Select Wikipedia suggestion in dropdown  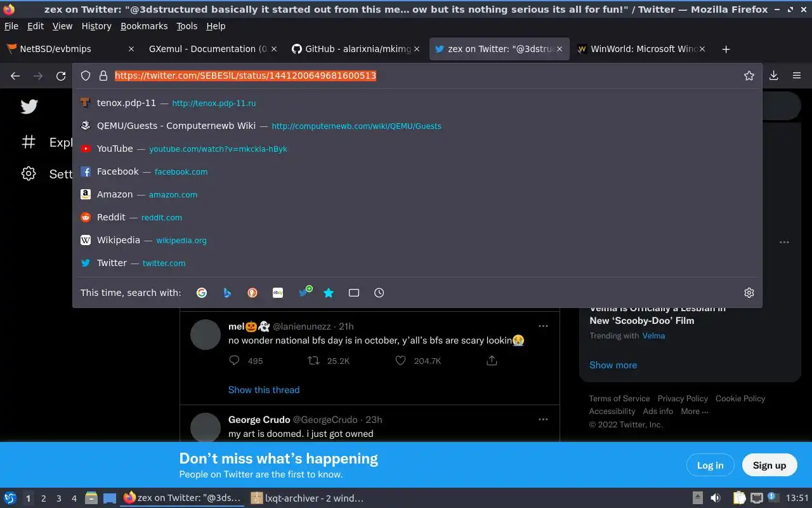click(417, 240)
